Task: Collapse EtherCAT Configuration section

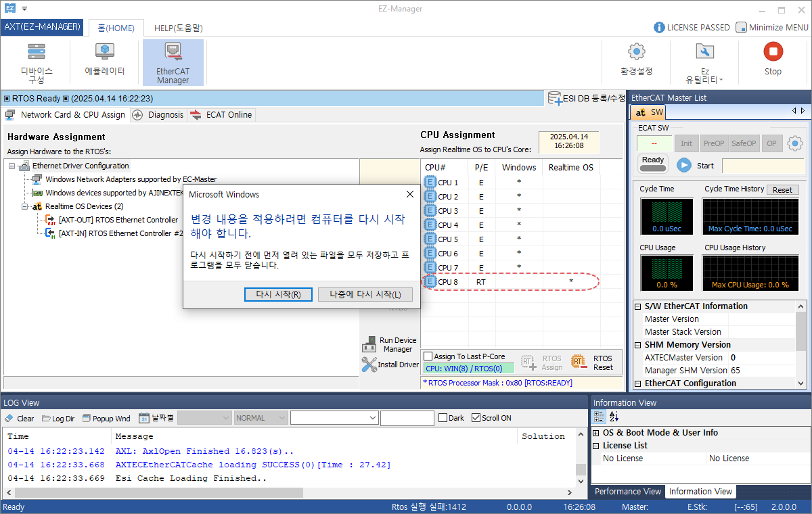Action: pos(637,383)
